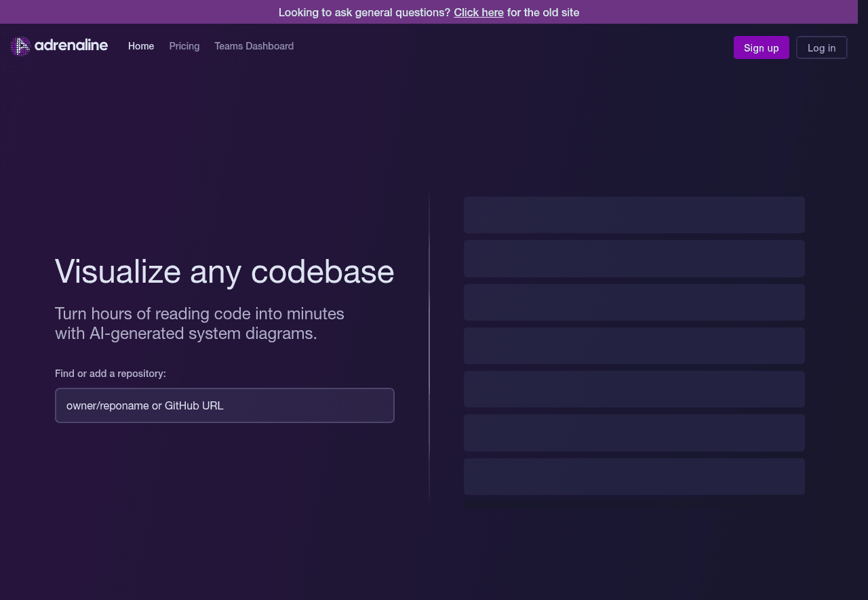
Task: Select the fourth placeholder repository row
Action: click(634, 346)
